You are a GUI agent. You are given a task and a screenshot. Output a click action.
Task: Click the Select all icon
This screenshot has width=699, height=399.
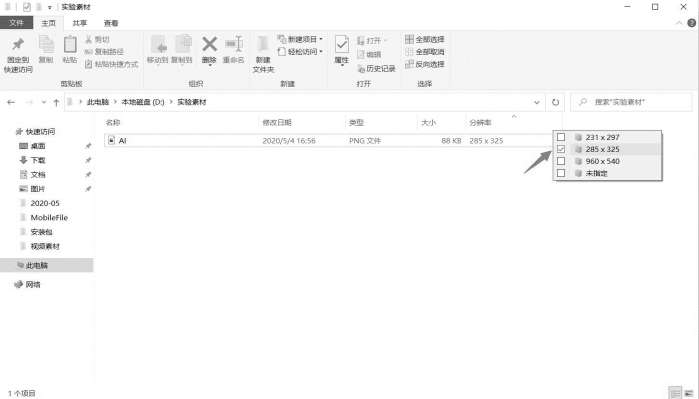(409, 39)
